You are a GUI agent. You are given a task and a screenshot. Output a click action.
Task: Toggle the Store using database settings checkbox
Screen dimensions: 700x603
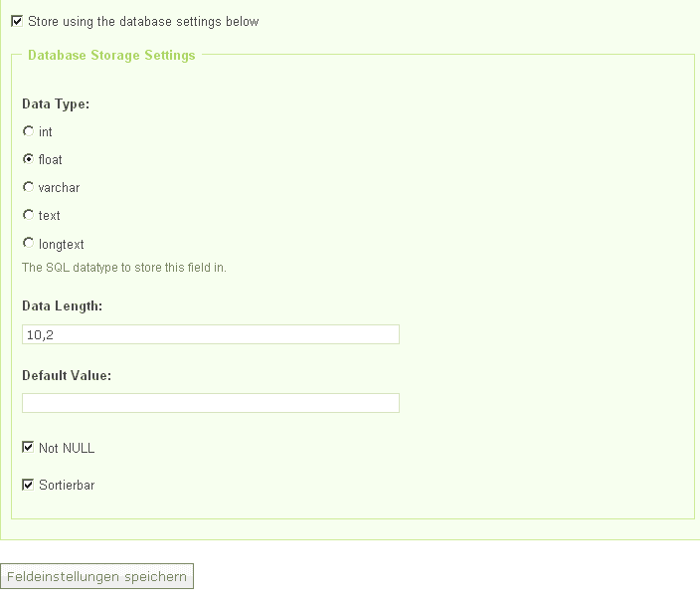tap(17, 21)
